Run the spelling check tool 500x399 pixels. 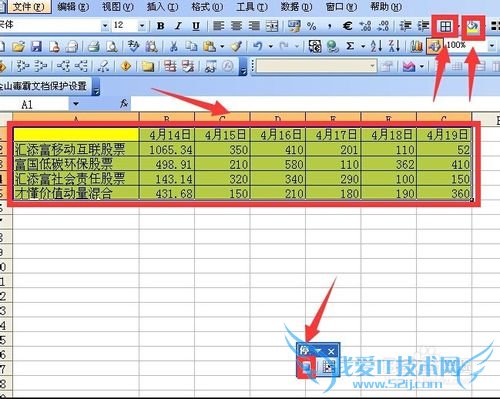click(134, 46)
